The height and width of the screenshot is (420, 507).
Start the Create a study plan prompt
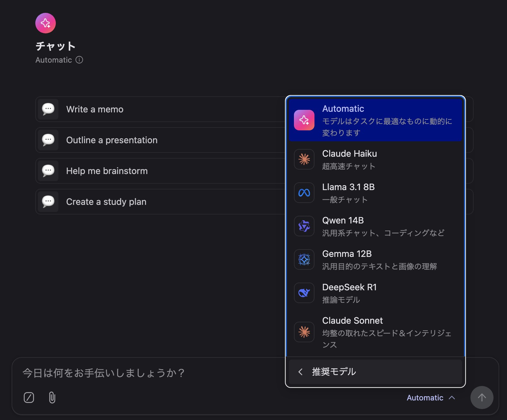(x=160, y=202)
